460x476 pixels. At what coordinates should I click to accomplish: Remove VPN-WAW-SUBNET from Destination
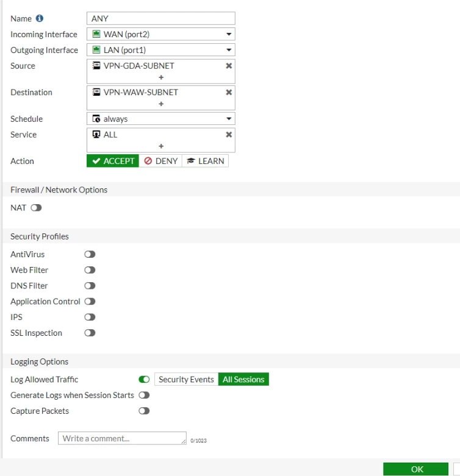pos(229,92)
